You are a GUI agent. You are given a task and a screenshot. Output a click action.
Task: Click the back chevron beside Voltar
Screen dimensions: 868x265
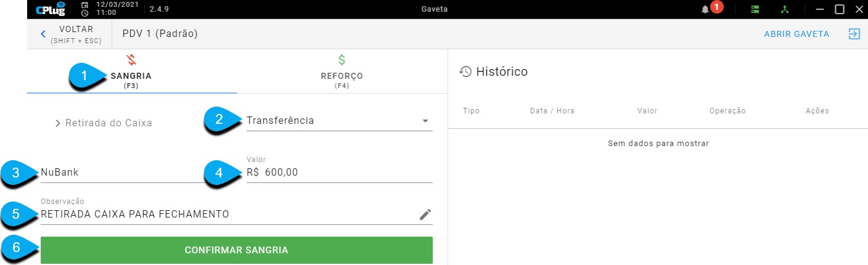(43, 34)
